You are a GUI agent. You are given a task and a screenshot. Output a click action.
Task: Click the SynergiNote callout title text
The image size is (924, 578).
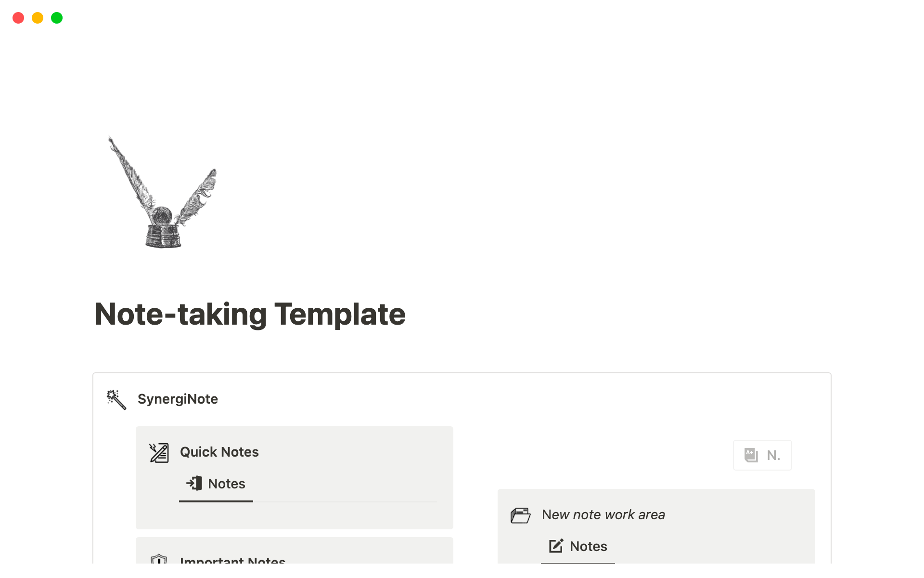click(x=178, y=399)
